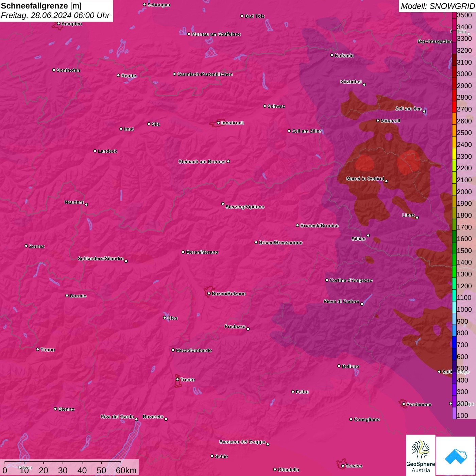Click the 'Imst' label
The width and height of the screenshot is (476, 476).
pyautogui.click(x=129, y=129)
